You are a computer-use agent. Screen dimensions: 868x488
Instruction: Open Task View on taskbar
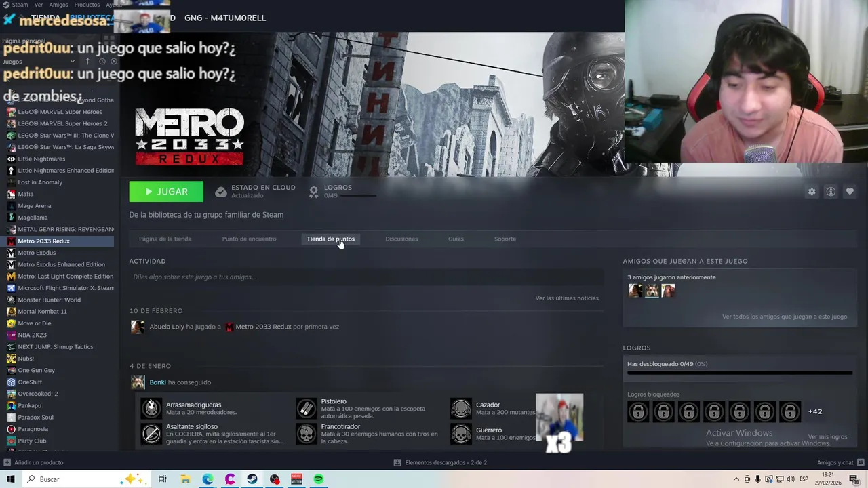[163, 479]
